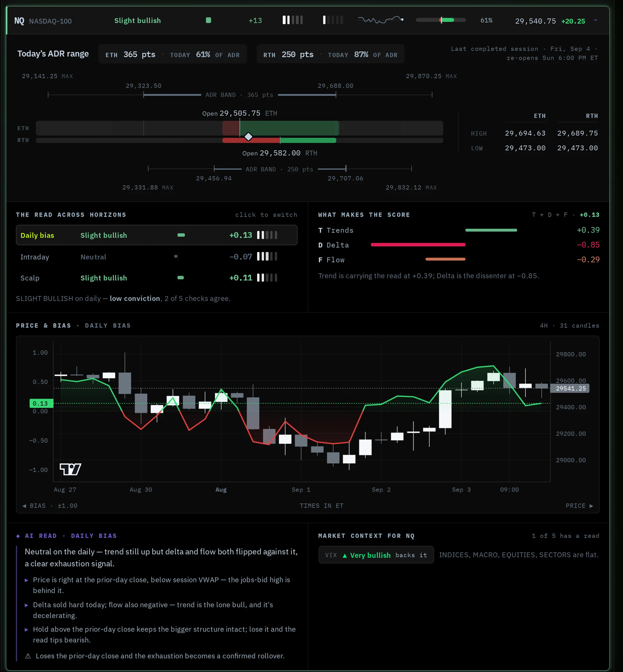The image size is (623, 672).
Task: Click the 'Open 29,505.75 ETH' label
Action: click(x=239, y=113)
